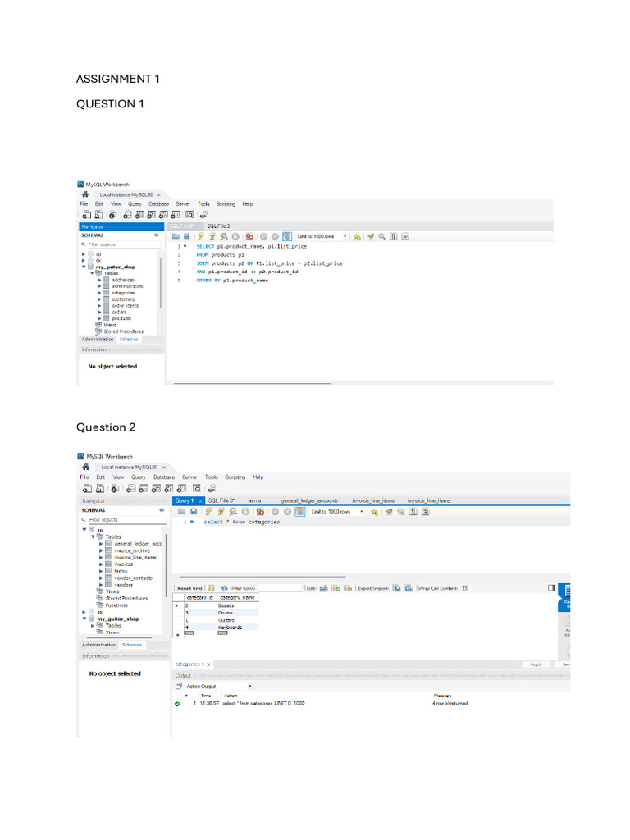Expand products table in my_guitar_shop tree
The width and height of the screenshot is (630, 840).
point(99,319)
